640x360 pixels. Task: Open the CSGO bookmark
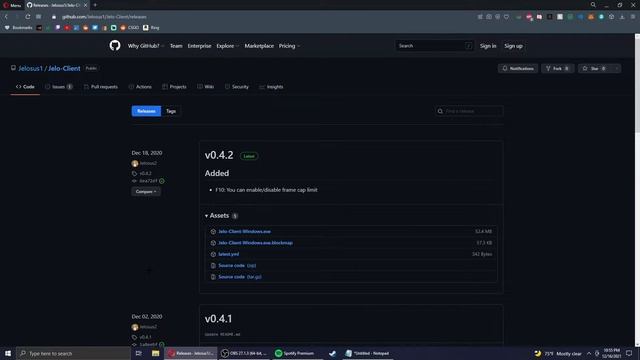click(x=130, y=28)
